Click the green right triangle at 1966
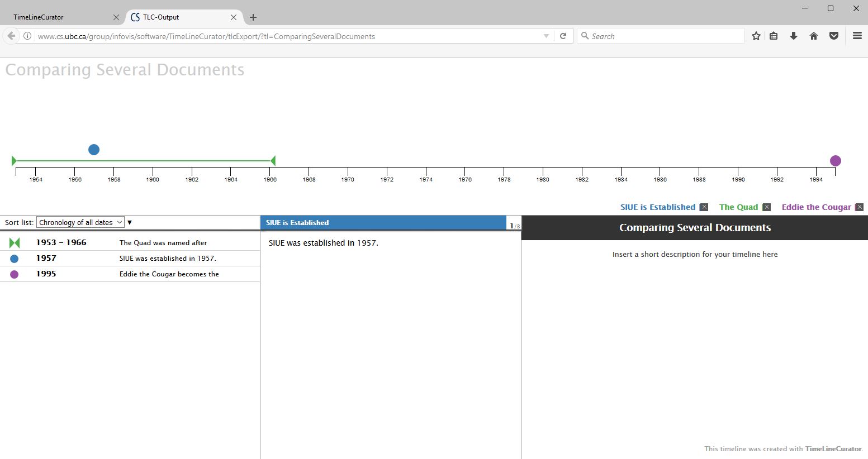This screenshot has height=459, width=868. coord(273,161)
